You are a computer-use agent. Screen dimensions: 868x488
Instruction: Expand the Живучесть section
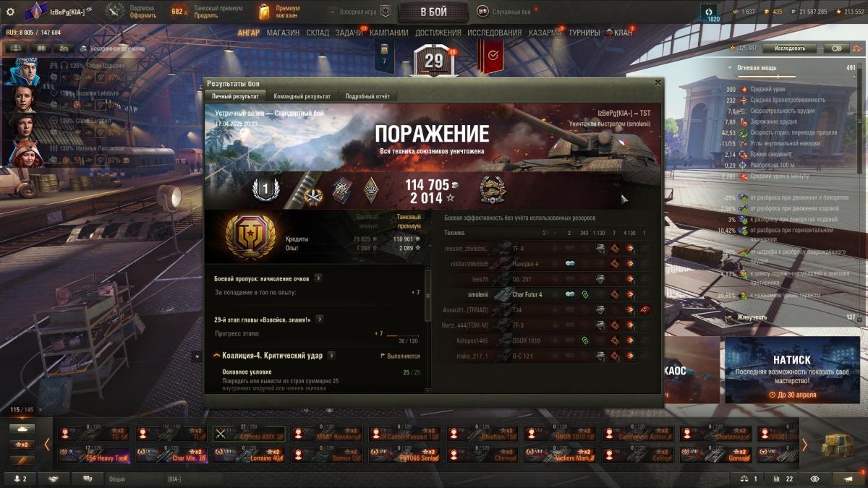tap(730, 317)
